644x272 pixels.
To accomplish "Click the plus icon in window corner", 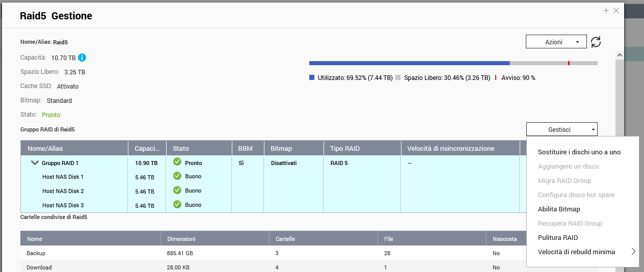I will point(606,10).
